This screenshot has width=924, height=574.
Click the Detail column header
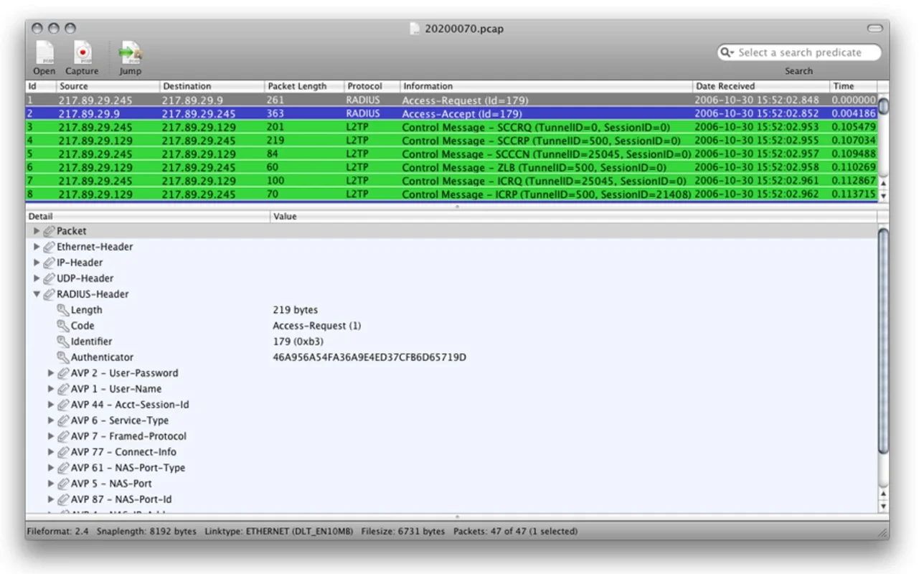[x=148, y=216]
